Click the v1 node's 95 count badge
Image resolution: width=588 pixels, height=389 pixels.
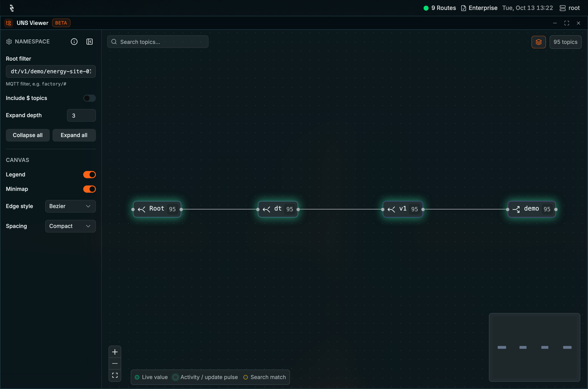pyautogui.click(x=415, y=209)
